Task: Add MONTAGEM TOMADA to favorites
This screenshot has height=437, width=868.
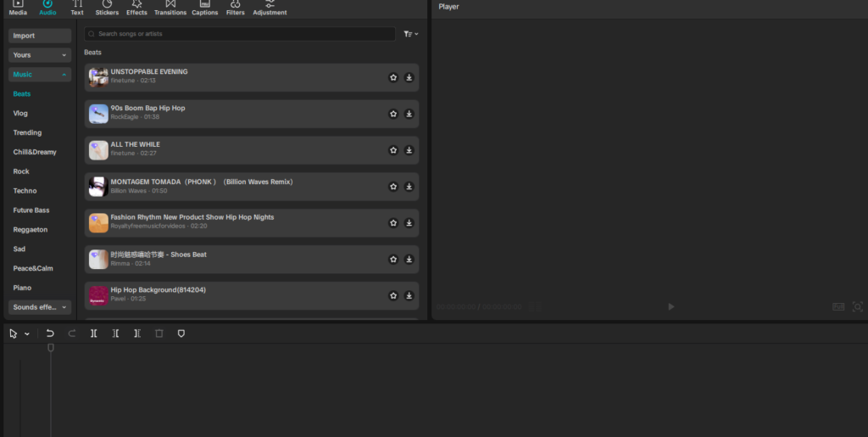Action: pyautogui.click(x=393, y=187)
